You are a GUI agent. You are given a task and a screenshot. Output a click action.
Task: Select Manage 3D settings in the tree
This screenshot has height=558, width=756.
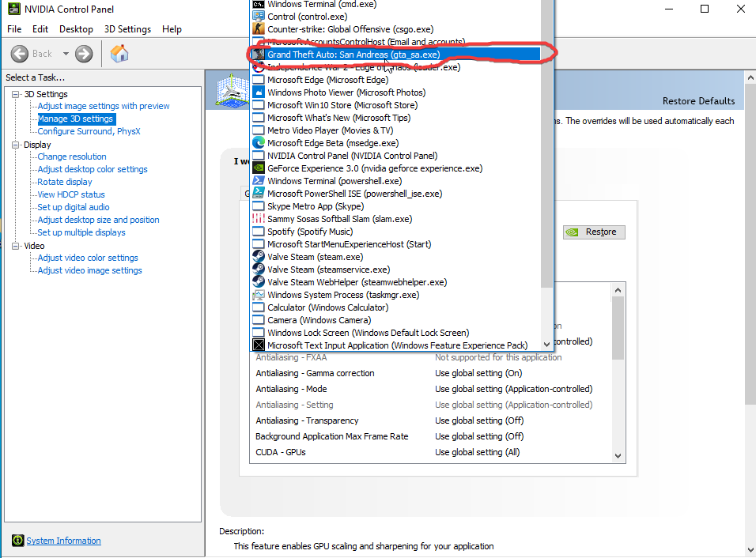tap(75, 119)
